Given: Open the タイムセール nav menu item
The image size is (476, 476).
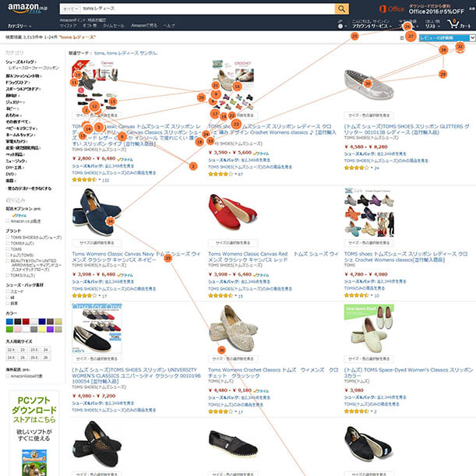Looking at the screenshot, I should (x=114, y=26).
